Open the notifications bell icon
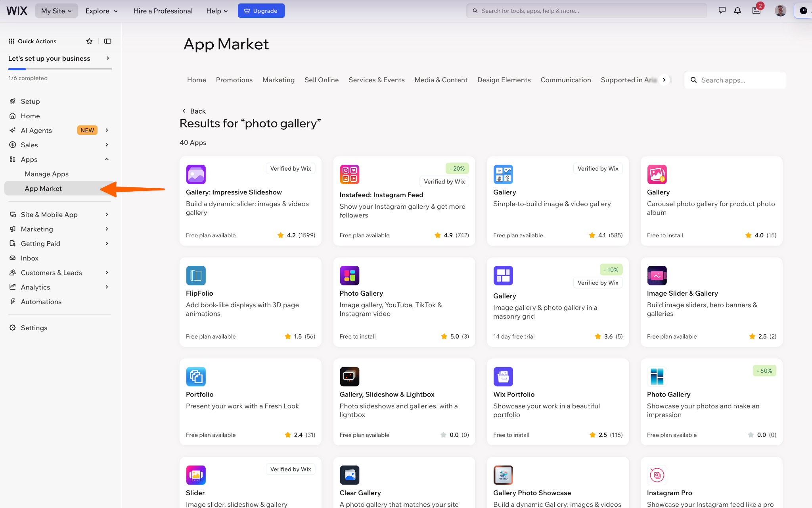This screenshot has width=812, height=508. 737,11
